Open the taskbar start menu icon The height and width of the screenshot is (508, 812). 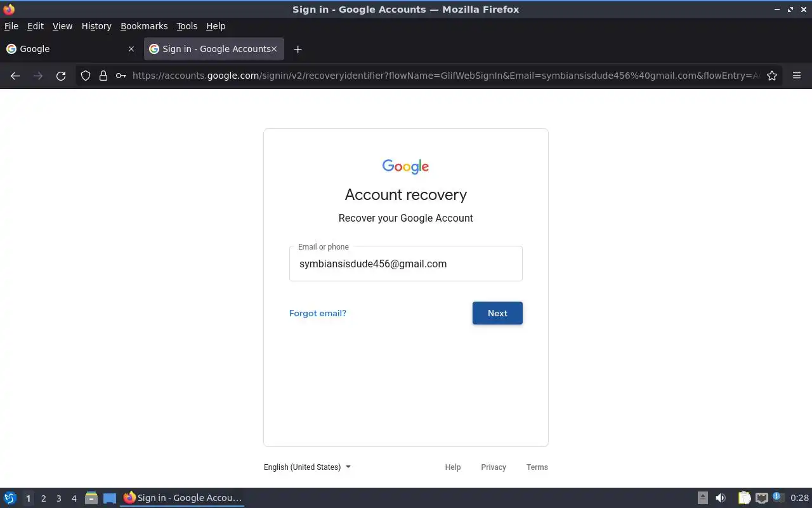[x=10, y=498]
